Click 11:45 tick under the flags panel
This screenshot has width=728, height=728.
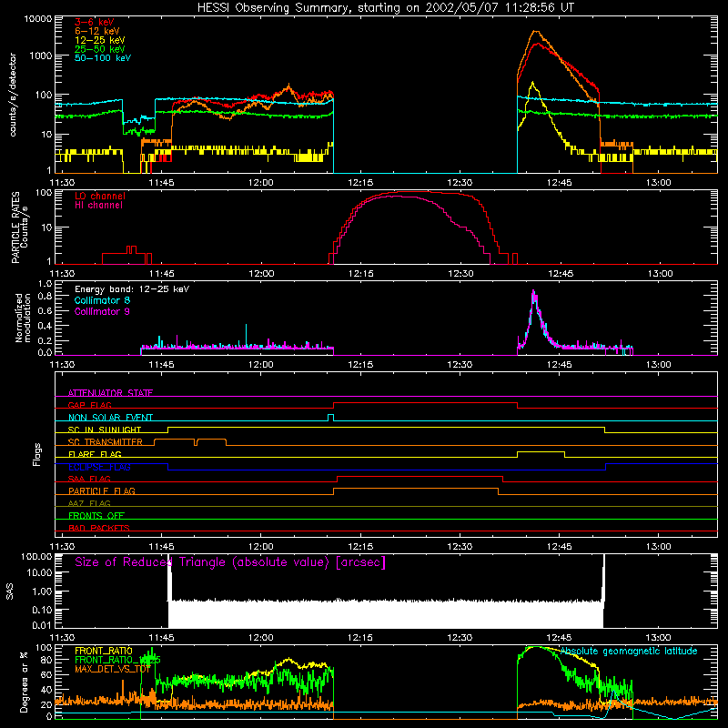[x=161, y=547]
